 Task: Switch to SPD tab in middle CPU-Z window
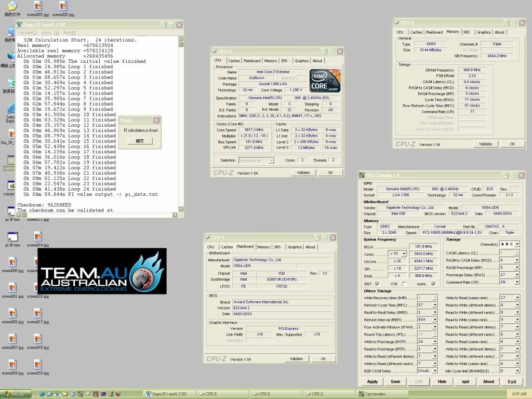click(284, 61)
